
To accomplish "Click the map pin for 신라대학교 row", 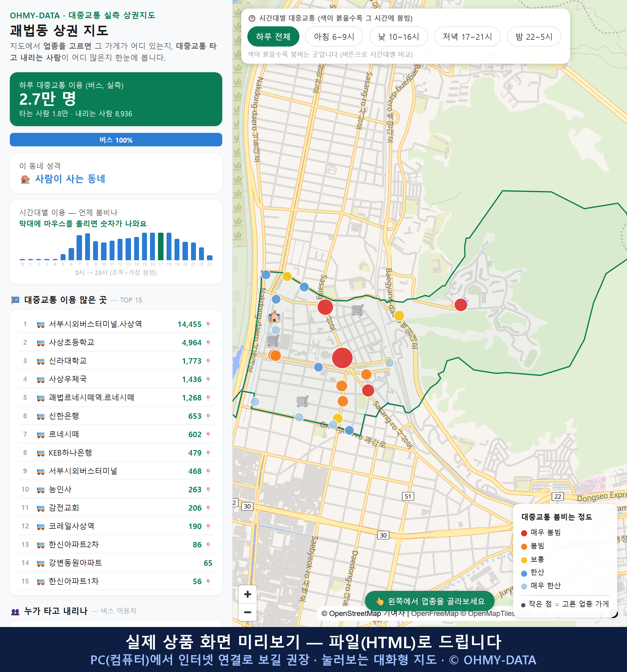I will (208, 361).
